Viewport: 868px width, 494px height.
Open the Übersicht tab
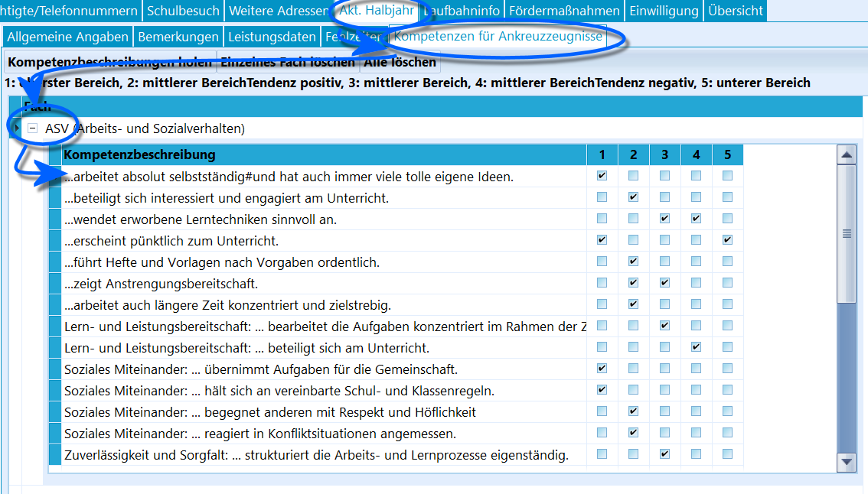[x=735, y=11]
